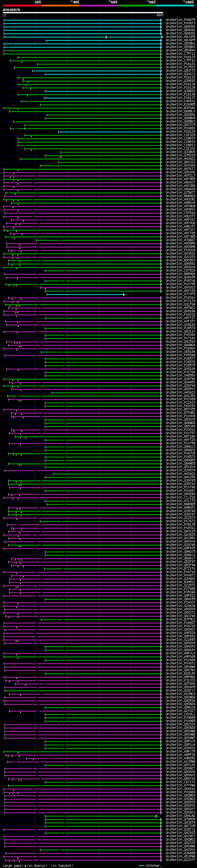Screen dimensions: 197x868
Task: Click the orange ~40% identity legend segment
Action: (x=61, y=6)
